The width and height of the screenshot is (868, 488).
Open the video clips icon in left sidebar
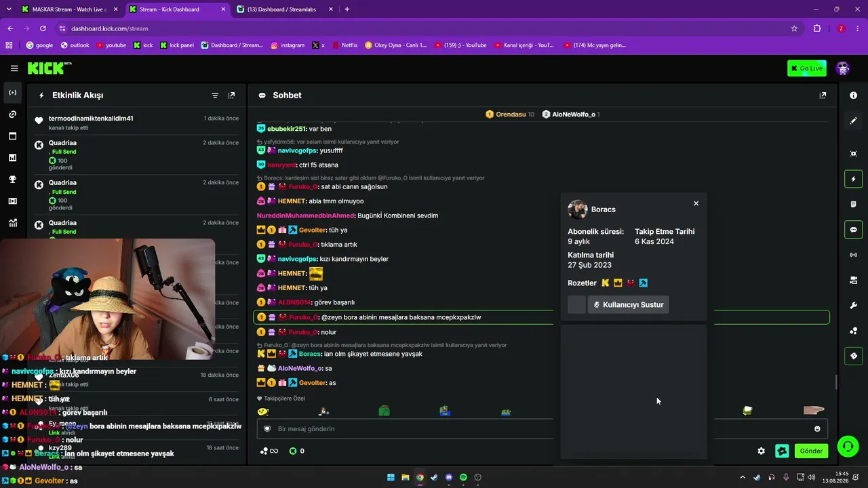13,201
